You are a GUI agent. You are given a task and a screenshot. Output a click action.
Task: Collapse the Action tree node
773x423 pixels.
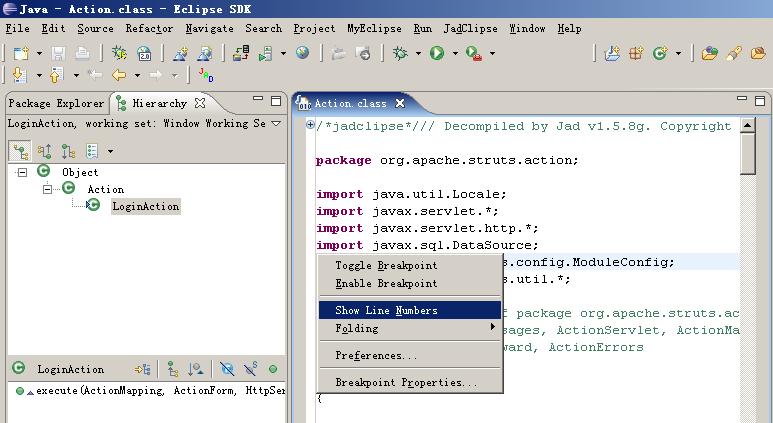(x=47, y=189)
